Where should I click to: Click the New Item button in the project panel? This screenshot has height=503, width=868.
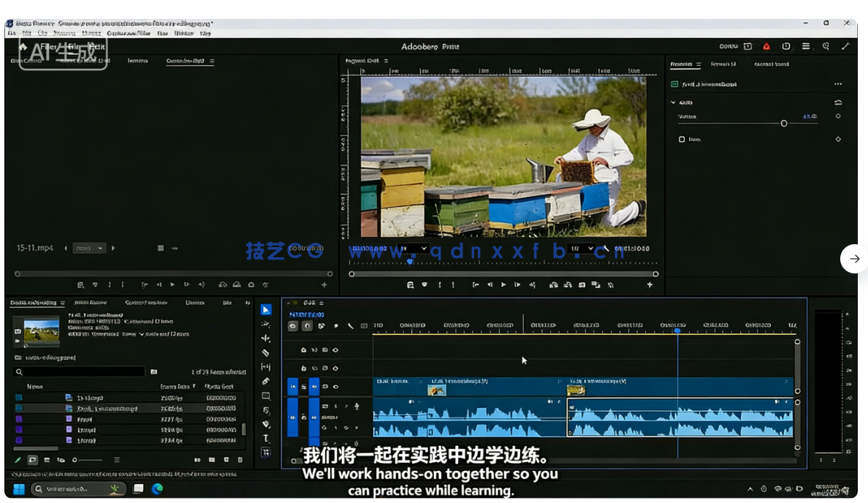226,460
